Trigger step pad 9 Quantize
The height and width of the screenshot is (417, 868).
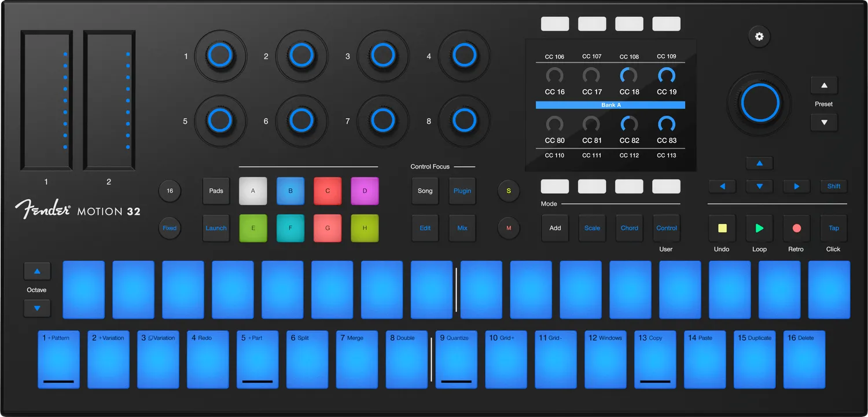[x=457, y=359]
